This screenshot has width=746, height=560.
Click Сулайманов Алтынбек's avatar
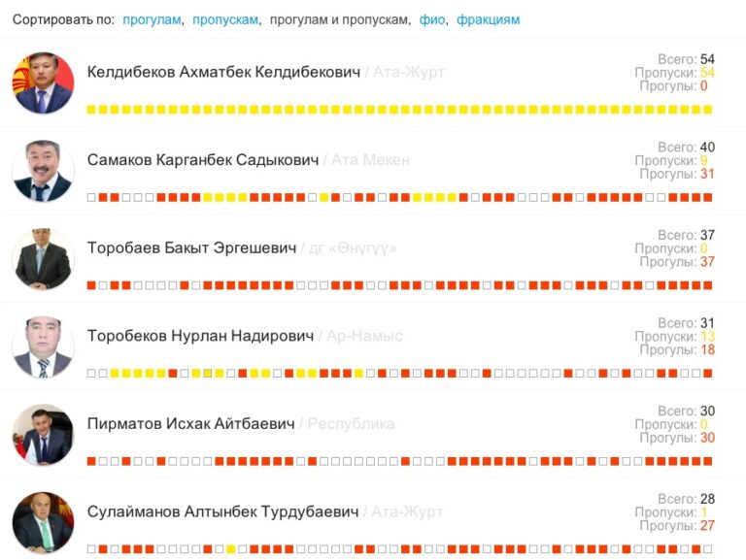[43, 523]
